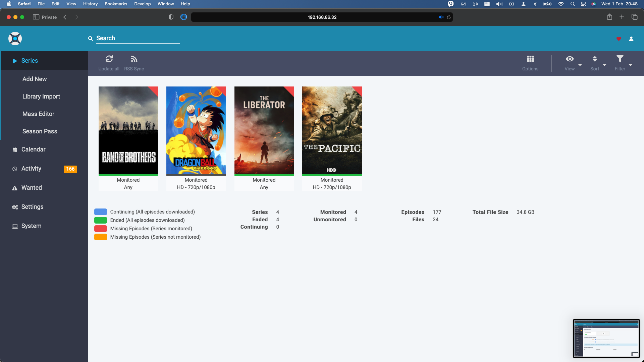This screenshot has width=644, height=362.
Task: Click the 166 Activity queue badge
Action: tap(70, 169)
